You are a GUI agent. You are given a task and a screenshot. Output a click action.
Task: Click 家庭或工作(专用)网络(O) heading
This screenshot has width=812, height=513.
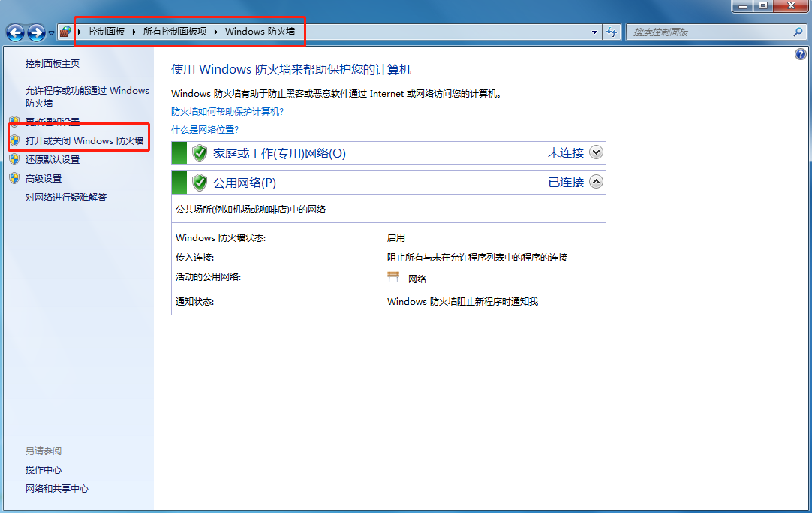[279, 153]
